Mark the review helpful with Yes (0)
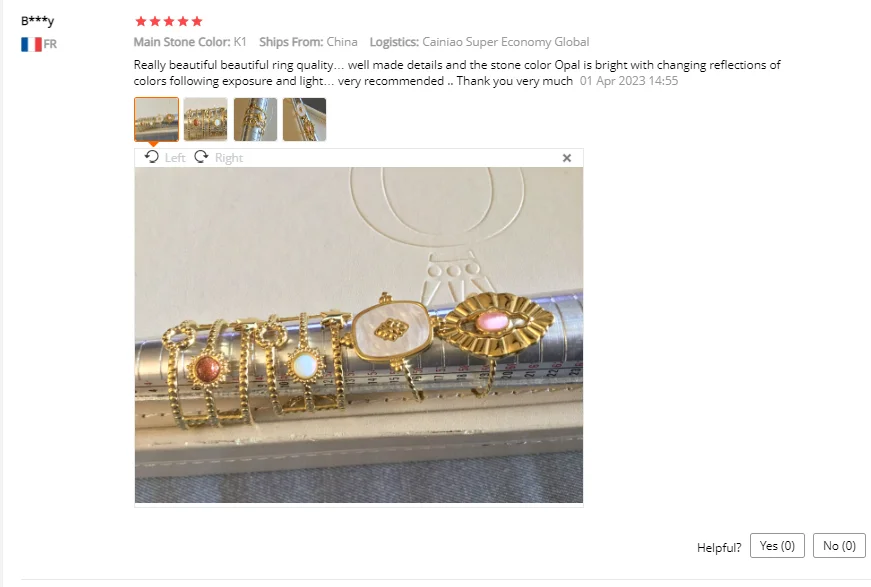Image resolution: width=871 pixels, height=587 pixels. click(x=777, y=546)
